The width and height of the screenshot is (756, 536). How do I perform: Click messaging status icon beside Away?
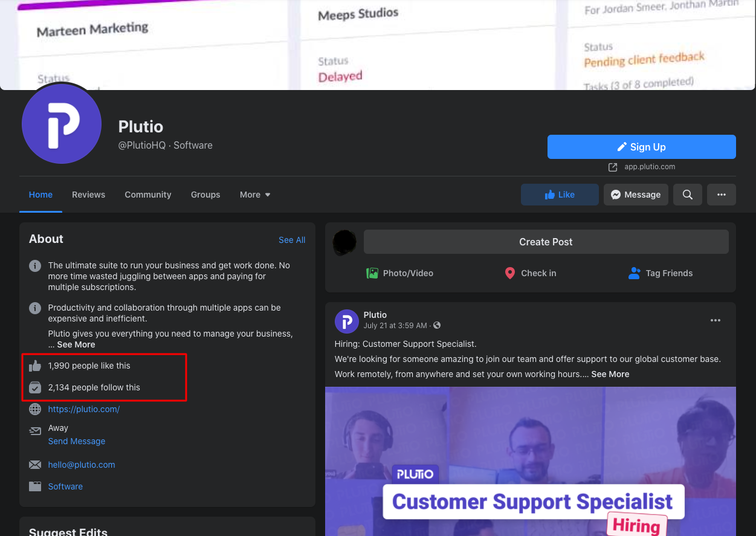click(x=35, y=431)
